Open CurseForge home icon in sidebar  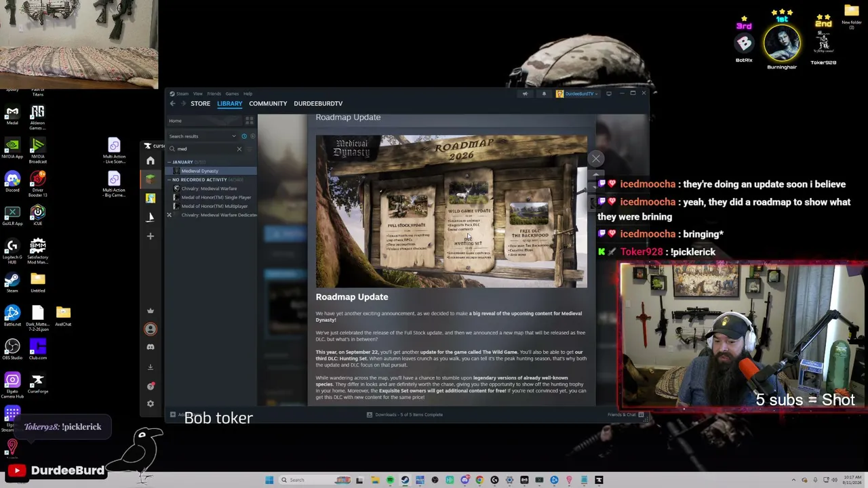point(151,161)
